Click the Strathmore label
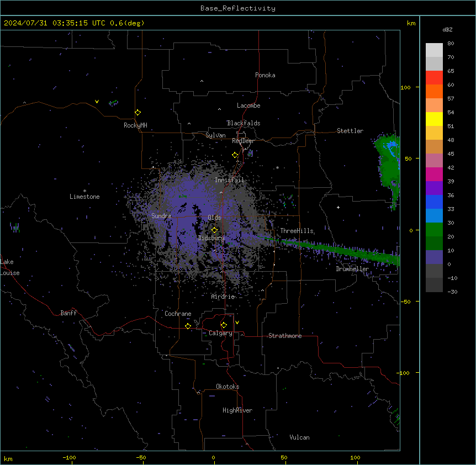The width and height of the screenshot is (476, 465). 285,336
